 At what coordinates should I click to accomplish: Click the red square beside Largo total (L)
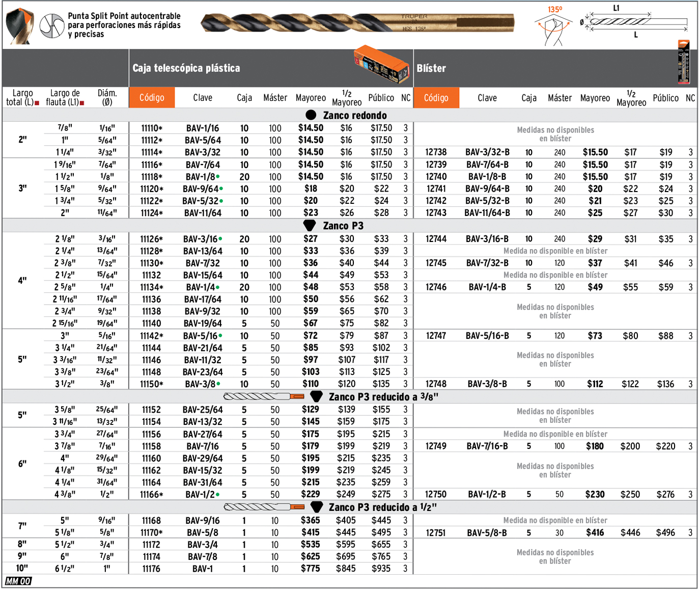(x=37, y=103)
